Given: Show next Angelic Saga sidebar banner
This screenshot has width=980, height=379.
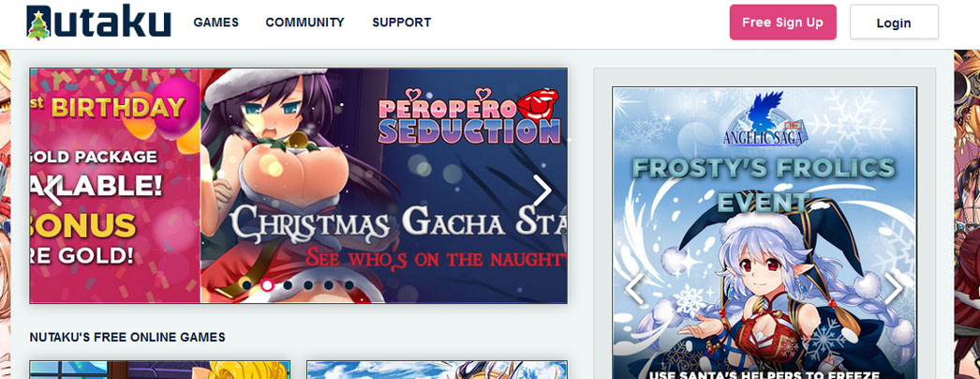Looking at the screenshot, I should pyautogui.click(x=894, y=288).
